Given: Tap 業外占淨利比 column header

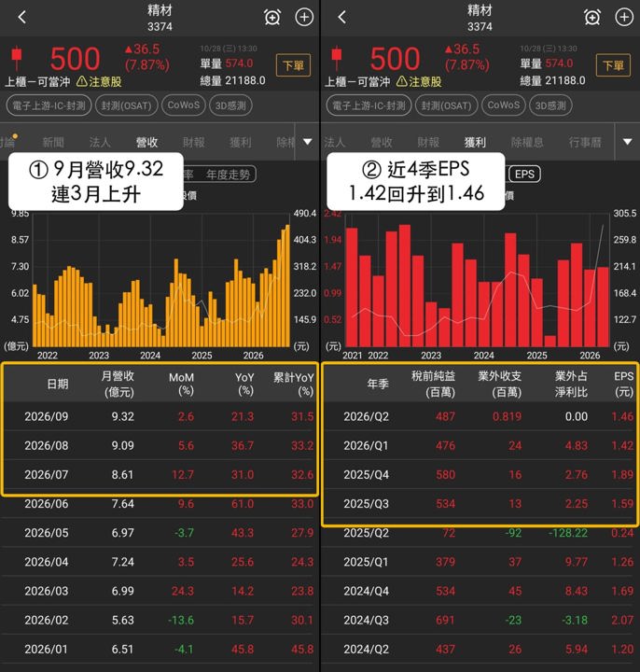Looking at the screenshot, I should click(571, 384).
